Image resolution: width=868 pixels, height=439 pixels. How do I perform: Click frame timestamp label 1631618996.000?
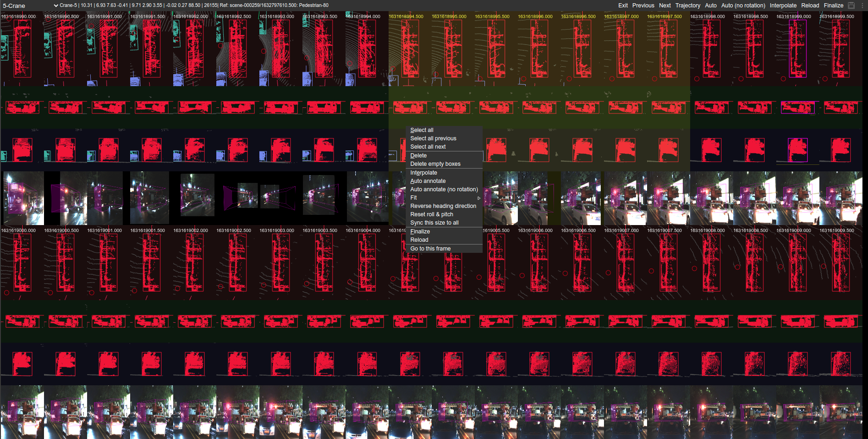[535, 17]
